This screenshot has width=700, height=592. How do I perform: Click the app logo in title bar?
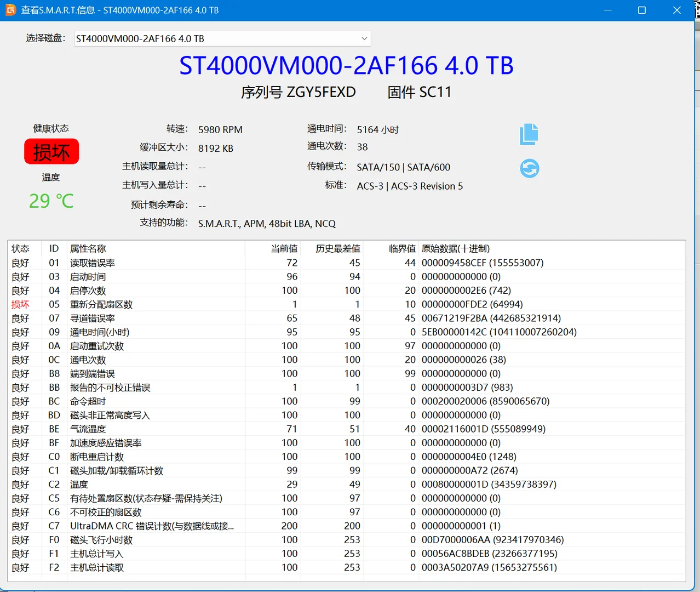10,10
